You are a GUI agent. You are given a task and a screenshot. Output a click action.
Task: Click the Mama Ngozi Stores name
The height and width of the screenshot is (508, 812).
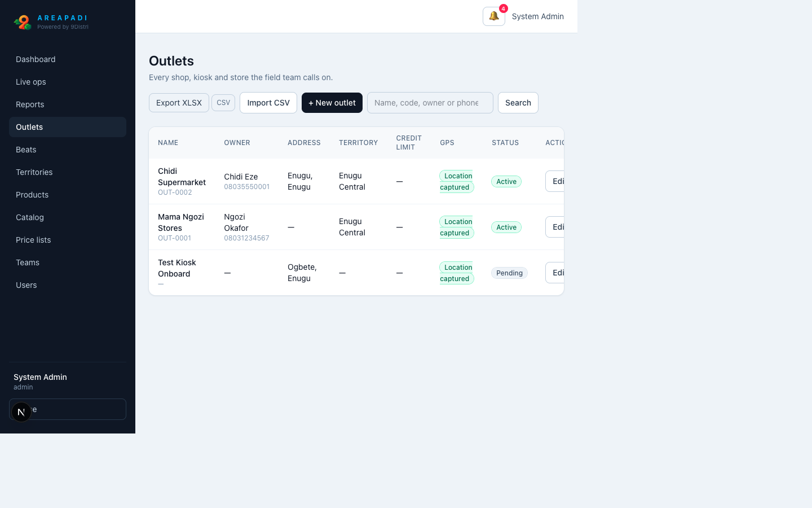pyautogui.click(x=181, y=222)
